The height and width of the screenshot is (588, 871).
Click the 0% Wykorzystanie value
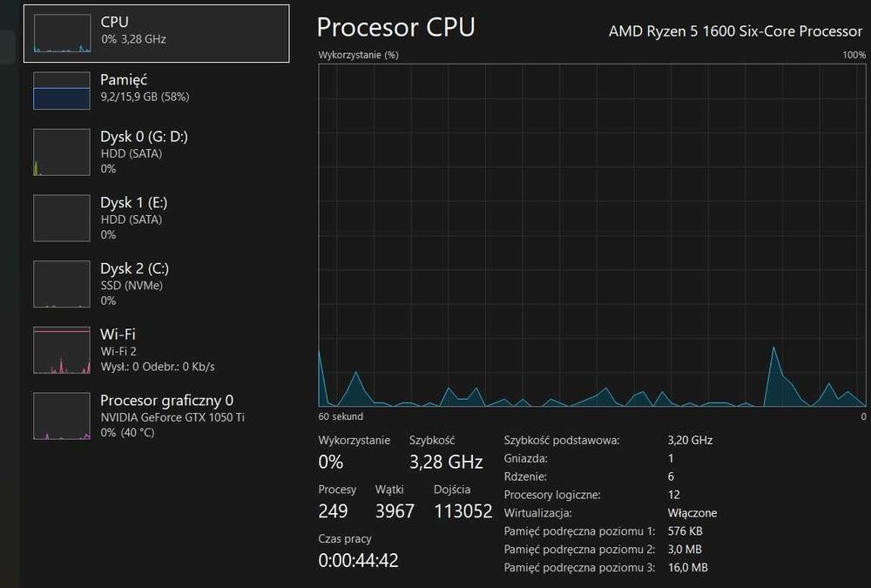tap(331, 462)
